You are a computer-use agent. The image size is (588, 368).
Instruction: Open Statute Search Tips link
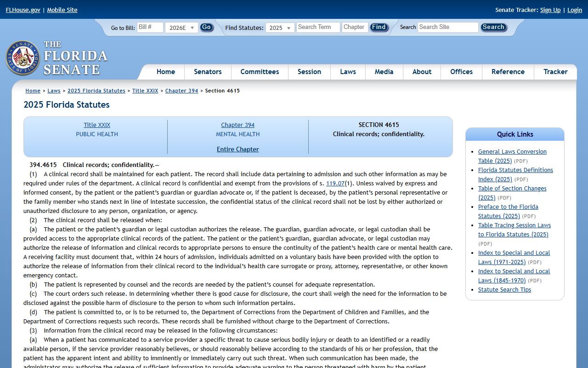point(504,289)
